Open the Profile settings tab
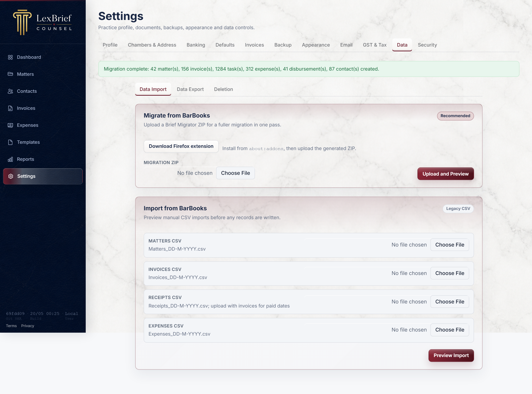The image size is (532, 394). click(x=110, y=45)
